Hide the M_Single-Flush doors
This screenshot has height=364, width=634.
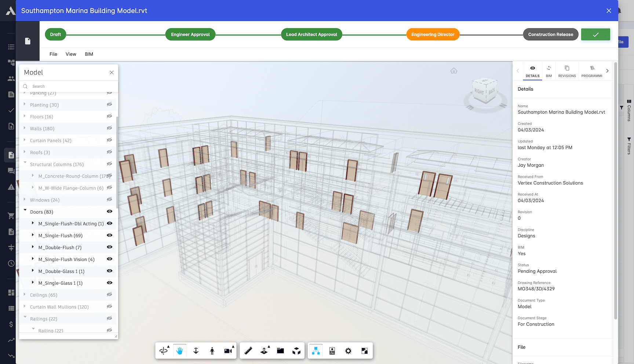(109, 235)
